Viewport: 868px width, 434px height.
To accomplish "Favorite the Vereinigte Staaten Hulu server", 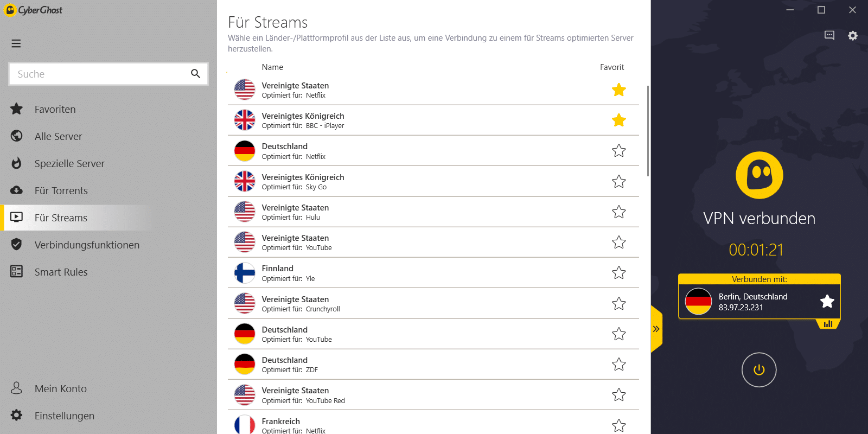I will [619, 212].
